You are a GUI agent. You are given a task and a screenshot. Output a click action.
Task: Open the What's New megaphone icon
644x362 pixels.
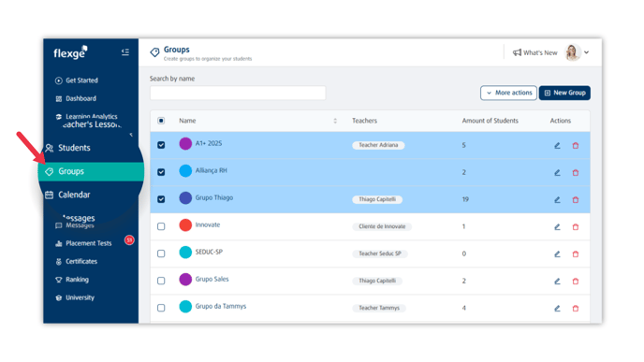click(x=517, y=52)
